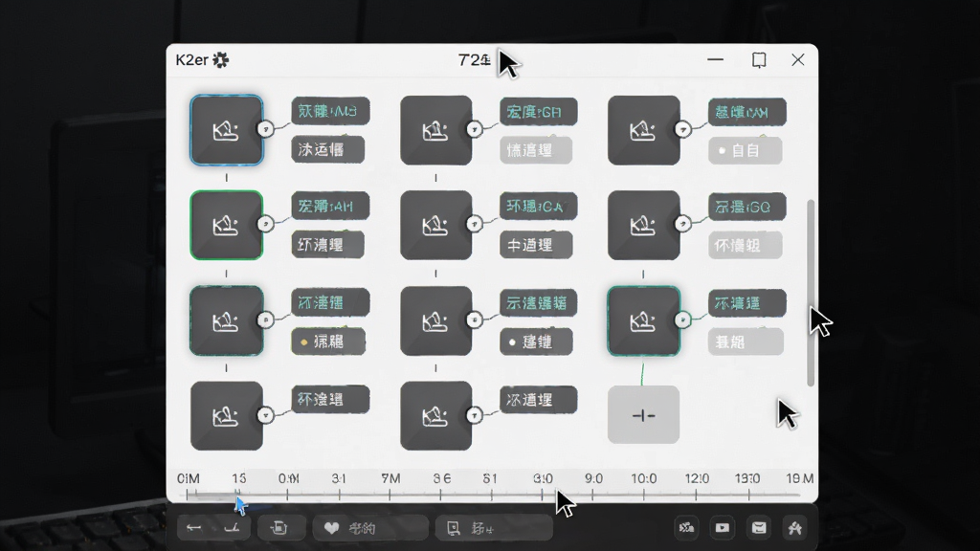This screenshot has height=551, width=980.
Task: Toggle the label chip with the yellow dot
Action: point(328,342)
